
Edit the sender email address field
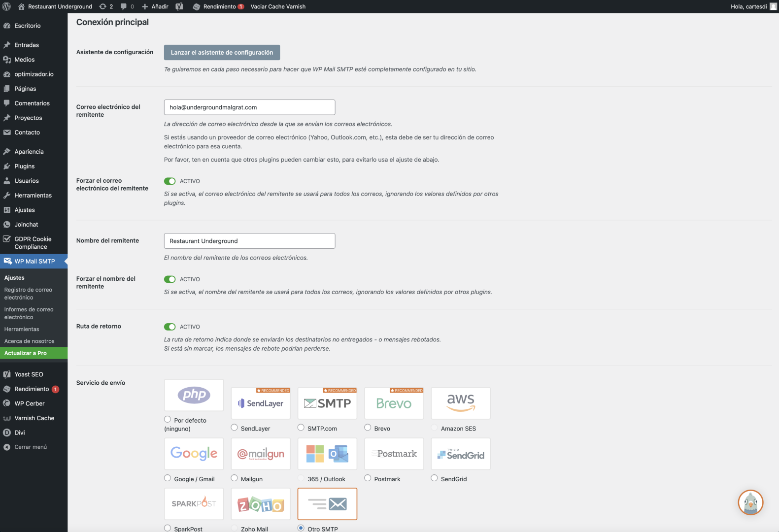pyautogui.click(x=249, y=107)
